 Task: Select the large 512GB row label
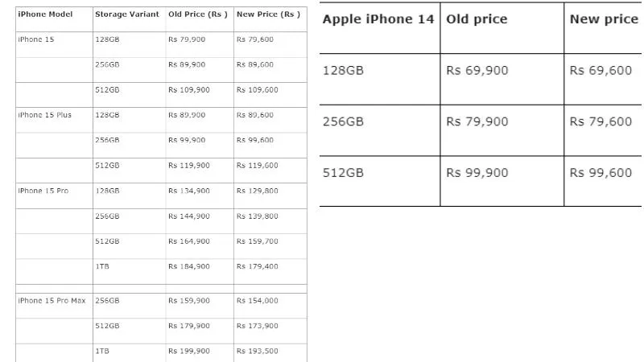click(343, 173)
